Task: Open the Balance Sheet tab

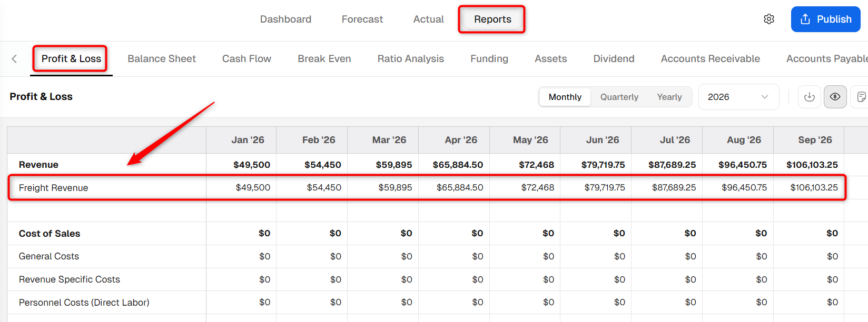Action: click(x=162, y=59)
